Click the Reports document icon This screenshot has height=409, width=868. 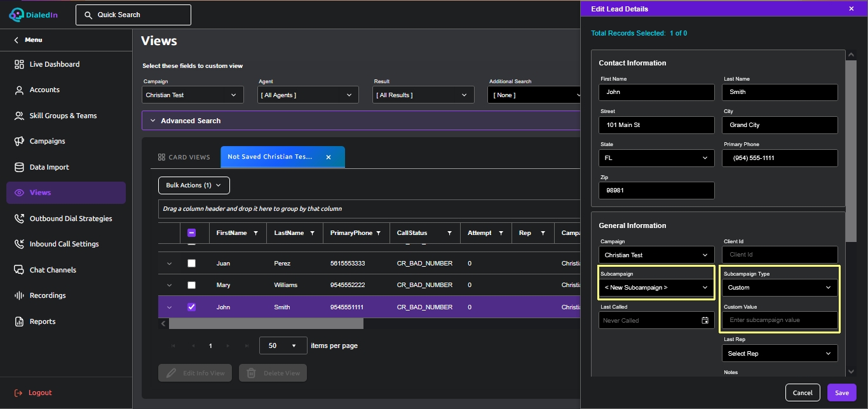[x=19, y=321]
